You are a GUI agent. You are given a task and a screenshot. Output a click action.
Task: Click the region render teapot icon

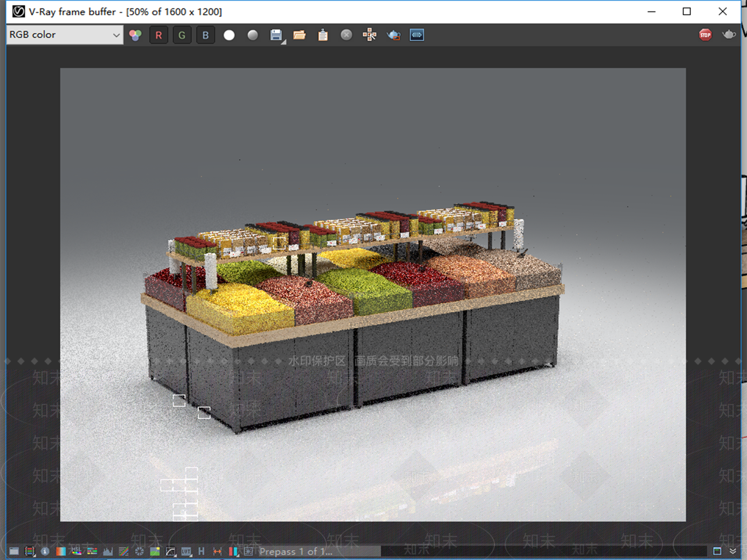[x=394, y=35]
